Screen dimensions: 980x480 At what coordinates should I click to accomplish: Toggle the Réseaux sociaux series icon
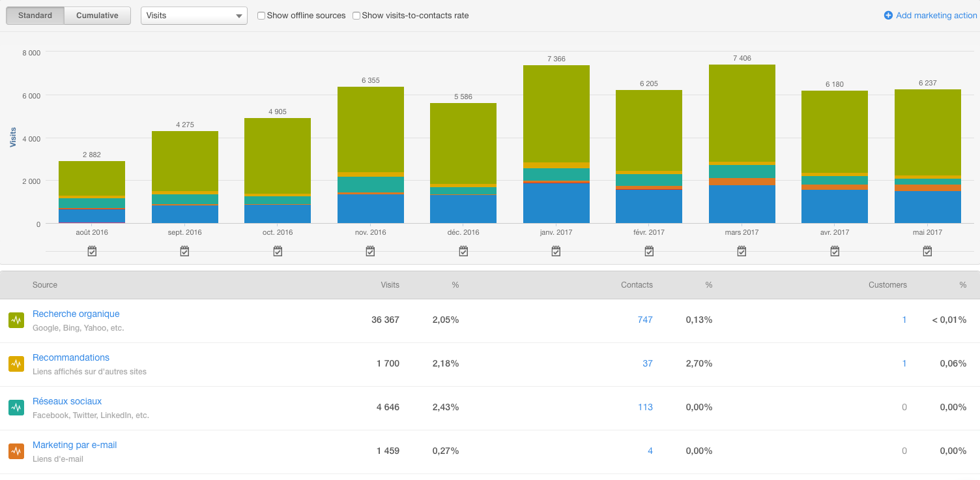point(16,408)
